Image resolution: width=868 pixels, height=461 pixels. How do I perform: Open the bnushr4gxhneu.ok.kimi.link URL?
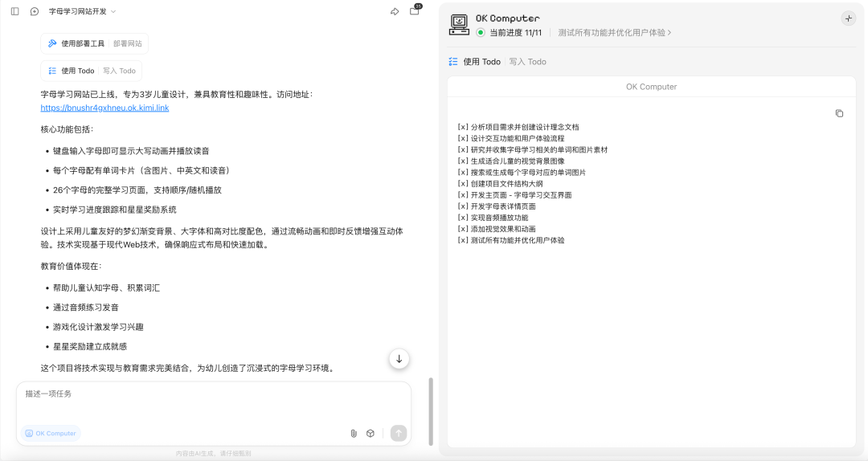coord(104,108)
